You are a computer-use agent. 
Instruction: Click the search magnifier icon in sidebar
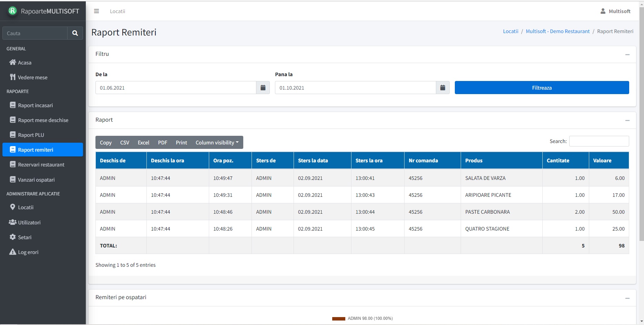tap(75, 33)
